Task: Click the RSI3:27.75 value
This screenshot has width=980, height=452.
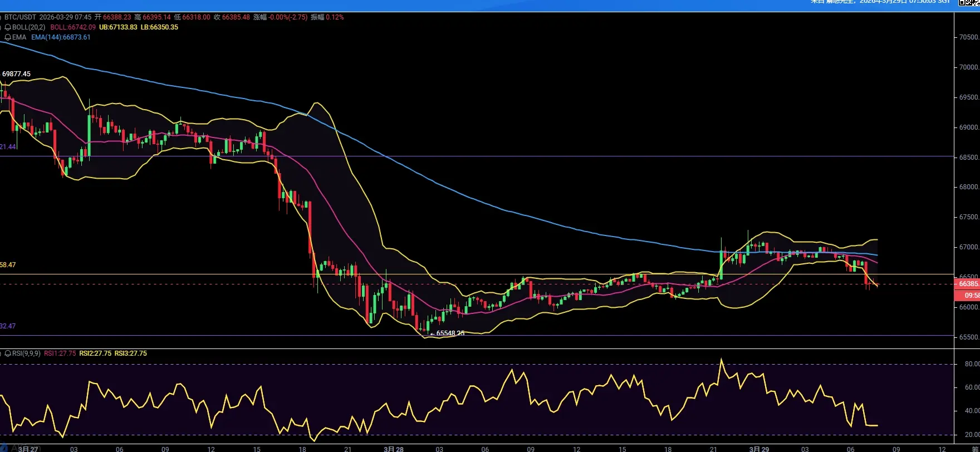Action: point(131,353)
